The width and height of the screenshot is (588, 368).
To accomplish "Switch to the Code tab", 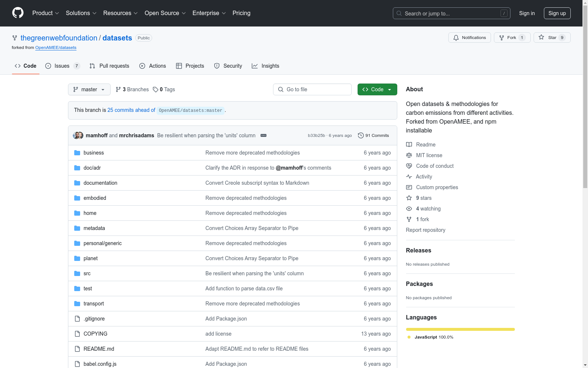I will pyautogui.click(x=26, y=66).
